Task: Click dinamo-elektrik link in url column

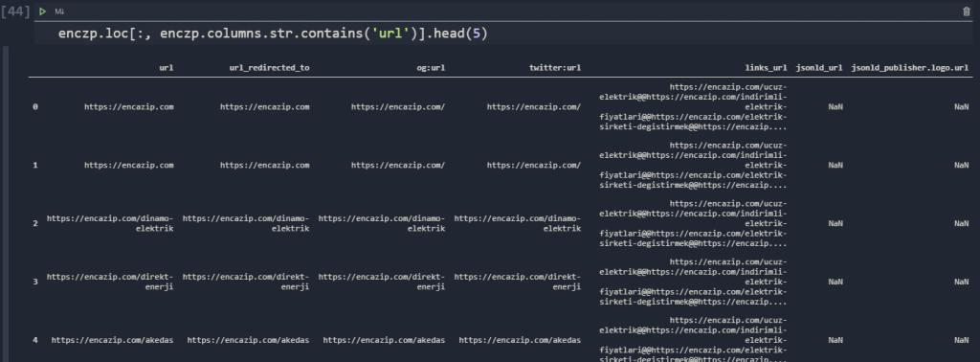Action: [x=110, y=223]
